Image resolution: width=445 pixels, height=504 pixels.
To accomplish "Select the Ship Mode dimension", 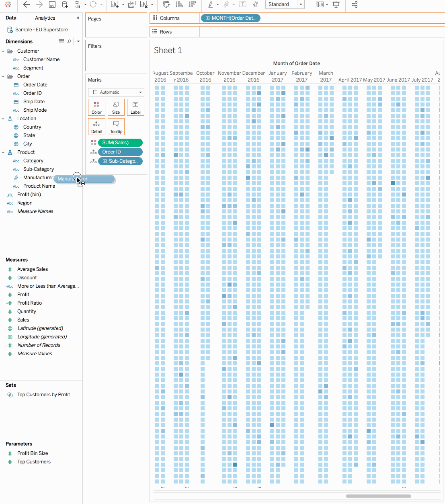I will click(35, 110).
